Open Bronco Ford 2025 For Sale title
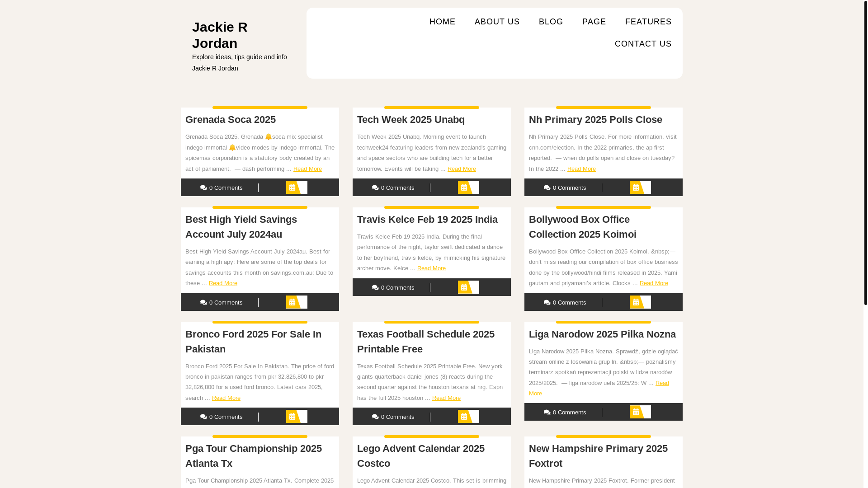The height and width of the screenshot is (488, 868). click(x=253, y=342)
